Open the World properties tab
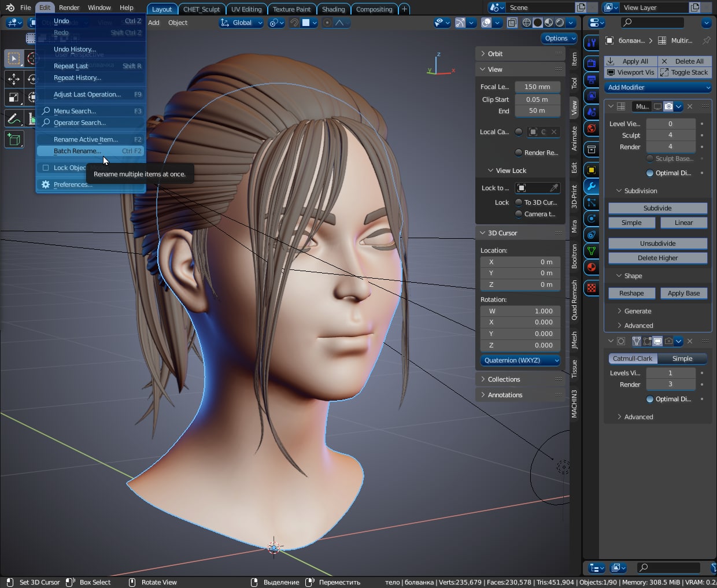 click(x=592, y=128)
